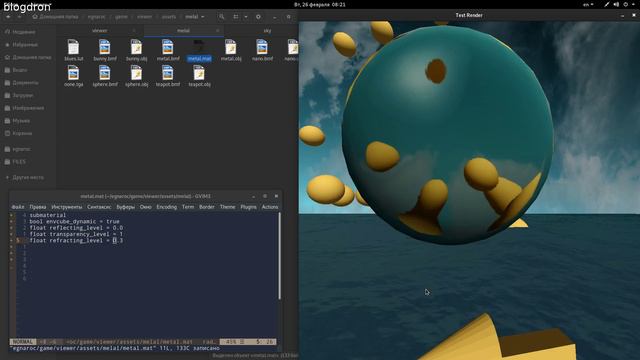
Task: Open the en keyboard layout dropdown
Action: pos(588,4)
